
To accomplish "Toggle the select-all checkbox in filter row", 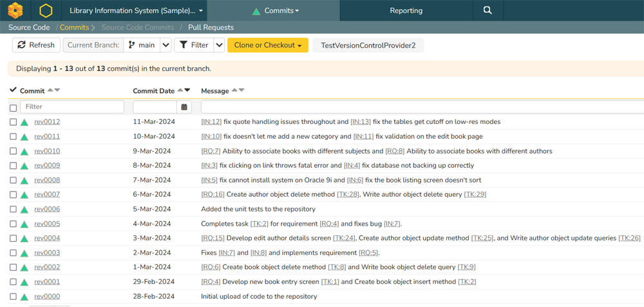I will (14, 108).
